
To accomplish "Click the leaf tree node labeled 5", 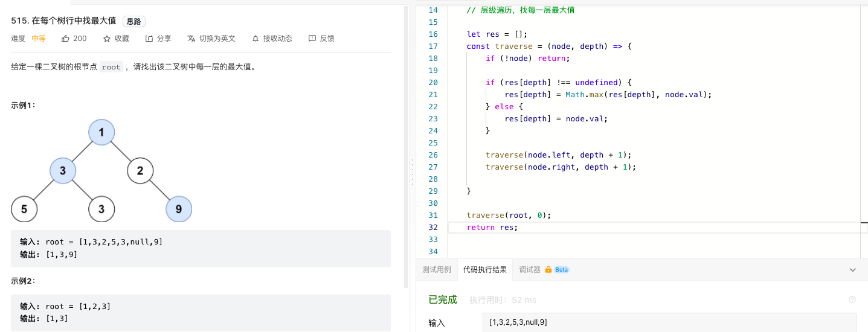I will (24, 209).
